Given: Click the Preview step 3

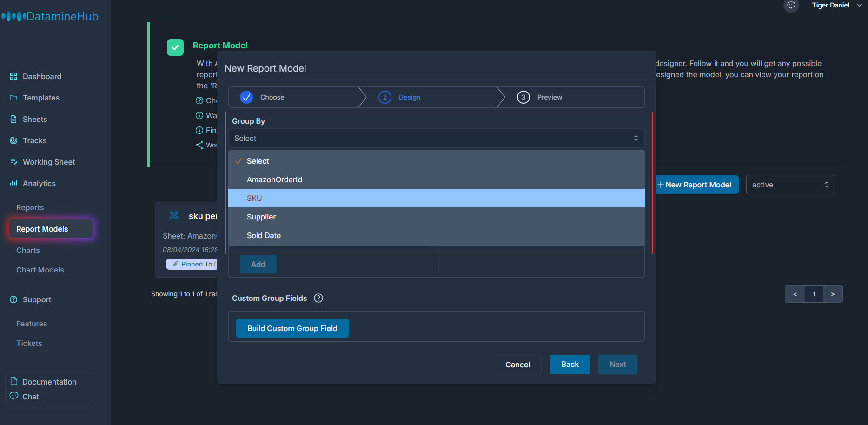Looking at the screenshot, I should tap(539, 97).
